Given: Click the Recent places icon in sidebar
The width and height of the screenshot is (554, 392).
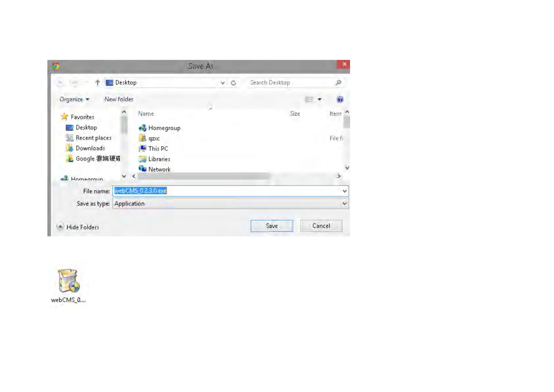Looking at the screenshot, I should (x=69, y=138).
